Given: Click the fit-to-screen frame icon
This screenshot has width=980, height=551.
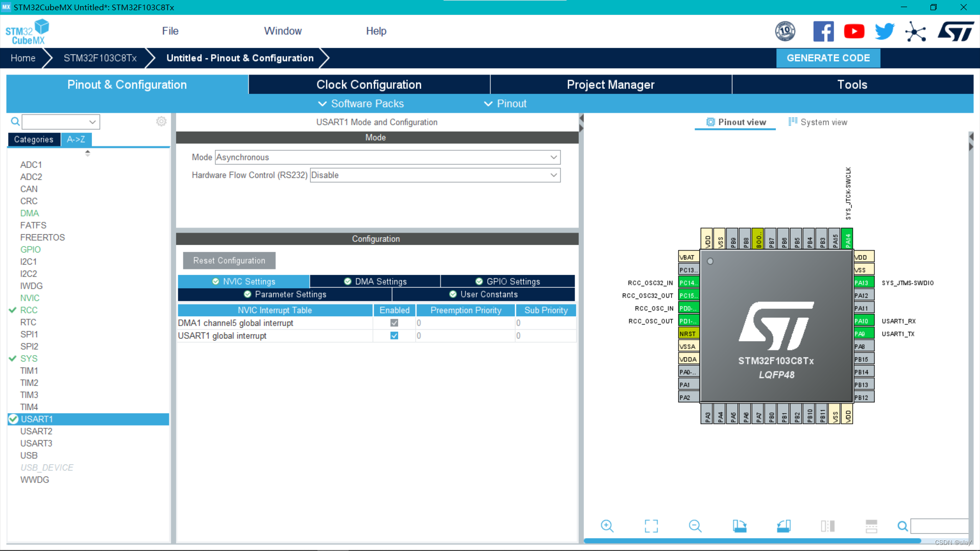Looking at the screenshot, I should point(651,526).
